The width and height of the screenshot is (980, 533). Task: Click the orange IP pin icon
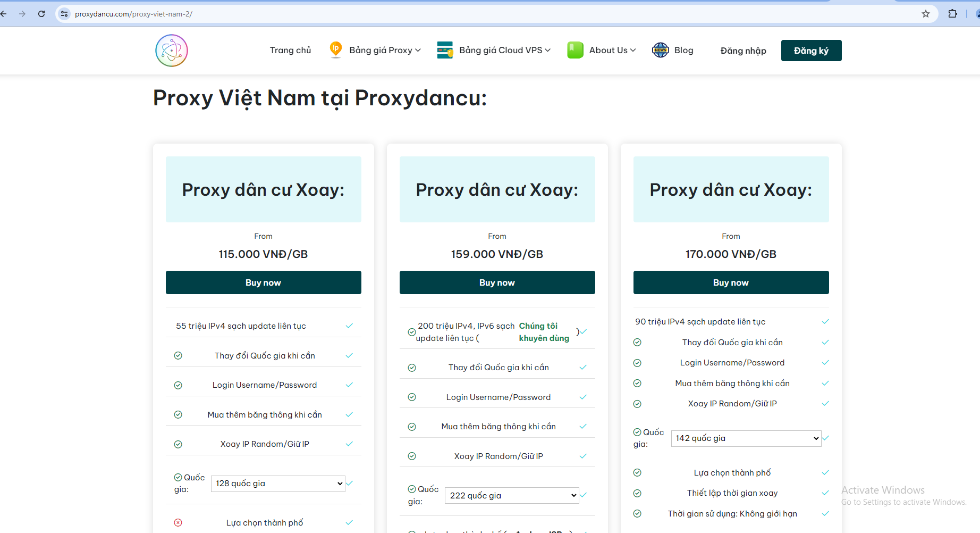click(x=336, y=49)
